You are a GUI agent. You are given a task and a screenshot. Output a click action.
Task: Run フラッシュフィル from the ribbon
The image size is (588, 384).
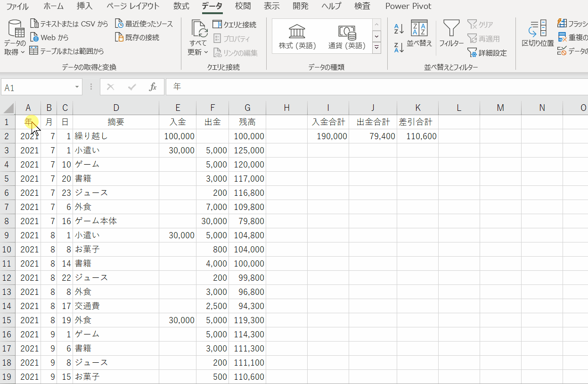coord(561,23)
